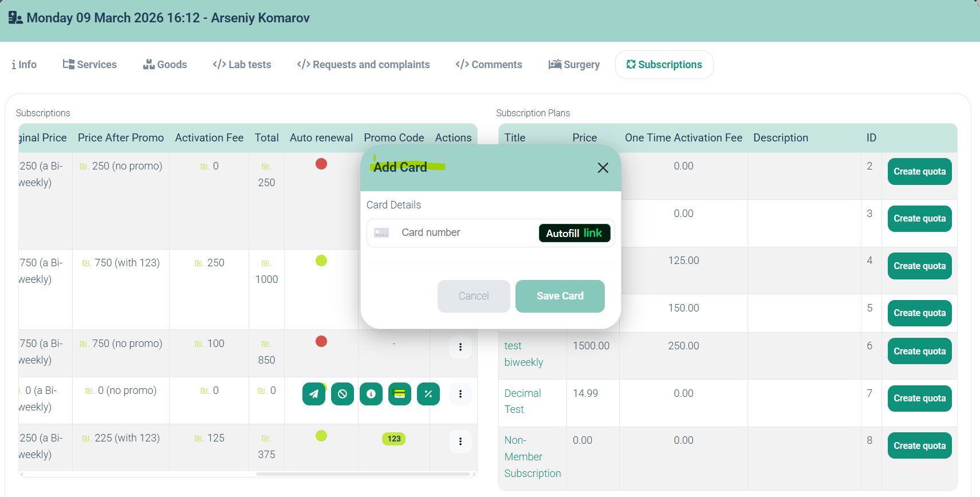
Task: Toggle green auto renewal dot, 1000 total row
Action: pyautogui.click(x=321, y=261)
